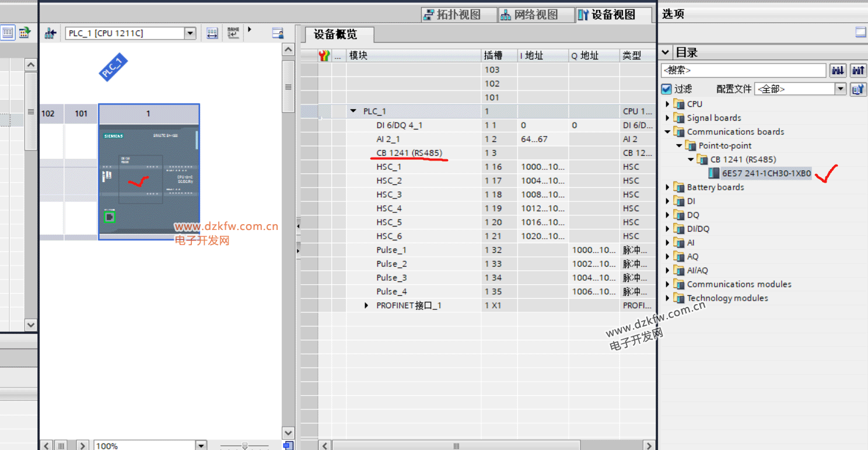
Task: Click the search downward icon in catalog
Action: click(x=838, y=71)
